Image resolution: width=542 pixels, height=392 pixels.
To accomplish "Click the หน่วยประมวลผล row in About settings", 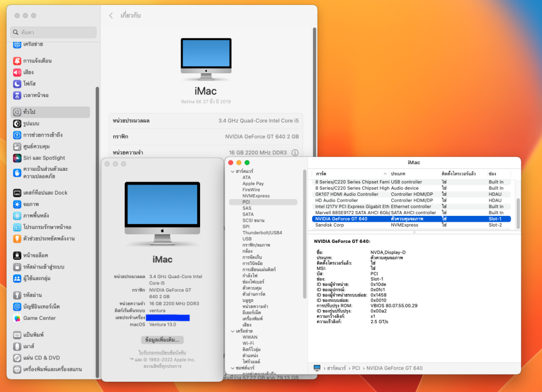I will pyautogui.click(x=205, y=121).
